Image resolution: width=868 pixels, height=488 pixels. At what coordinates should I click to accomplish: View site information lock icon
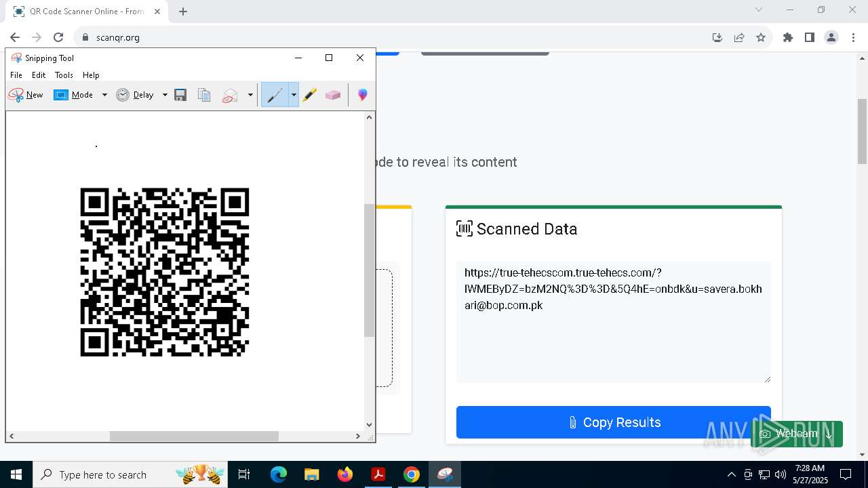85,37
